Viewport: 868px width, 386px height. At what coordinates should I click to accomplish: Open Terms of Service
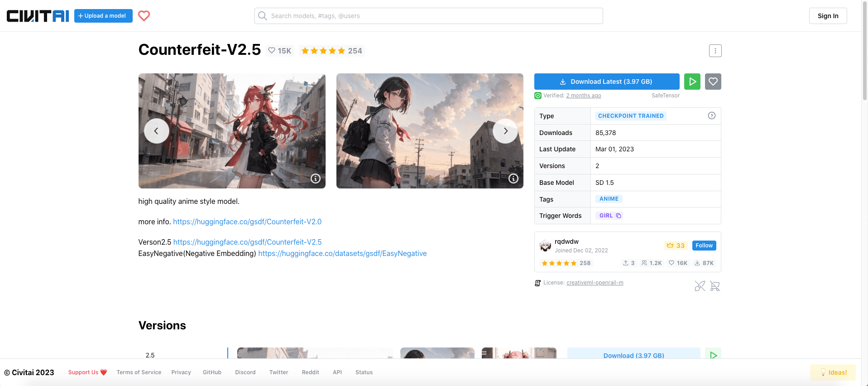(139, 372)
